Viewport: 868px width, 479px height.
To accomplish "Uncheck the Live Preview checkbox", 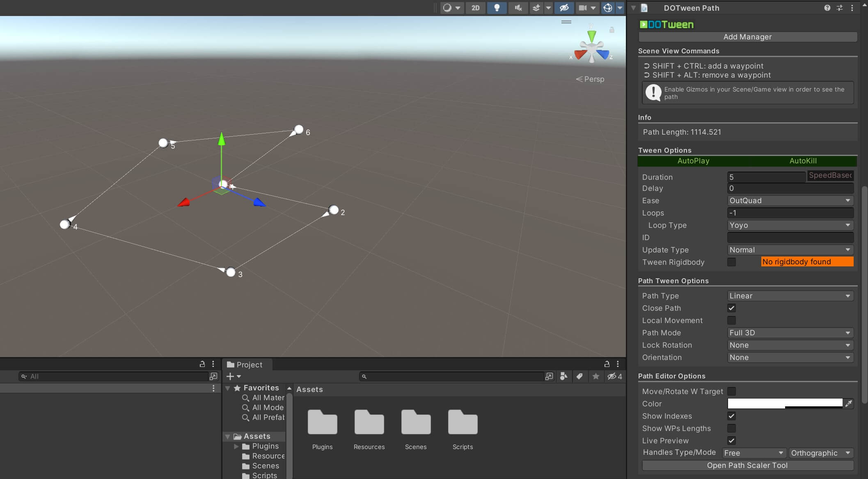I will click(731, 440).
